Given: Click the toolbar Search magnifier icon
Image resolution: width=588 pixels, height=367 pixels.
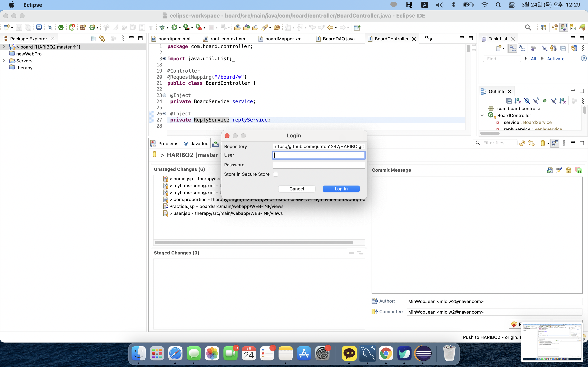Looking at the screenshot, I should [x=528, y=28].
